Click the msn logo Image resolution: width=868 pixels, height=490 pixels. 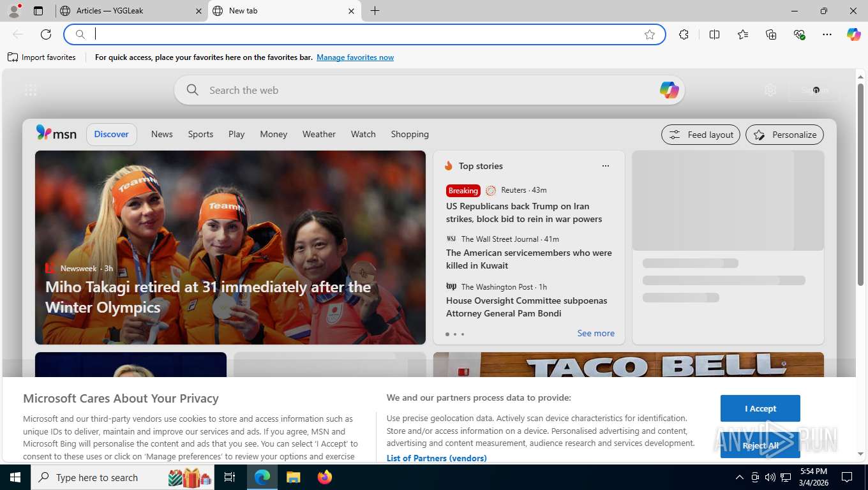click(56, 133)
